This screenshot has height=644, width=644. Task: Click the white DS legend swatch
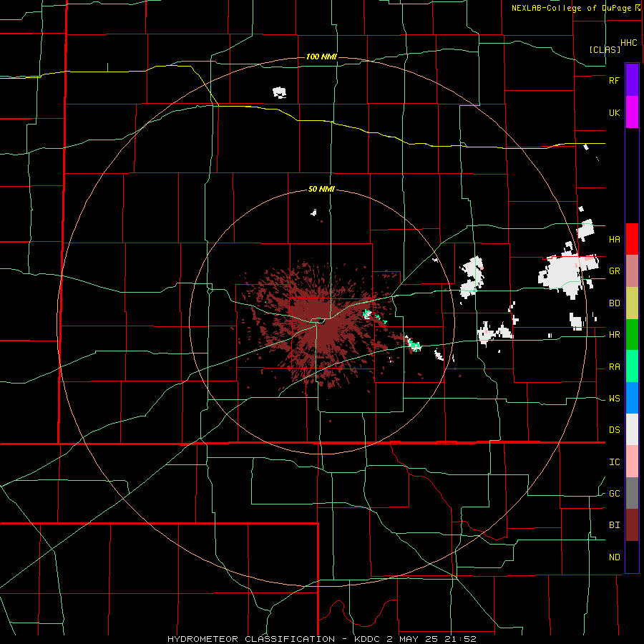pyautogui.click(x=632, y=429)
